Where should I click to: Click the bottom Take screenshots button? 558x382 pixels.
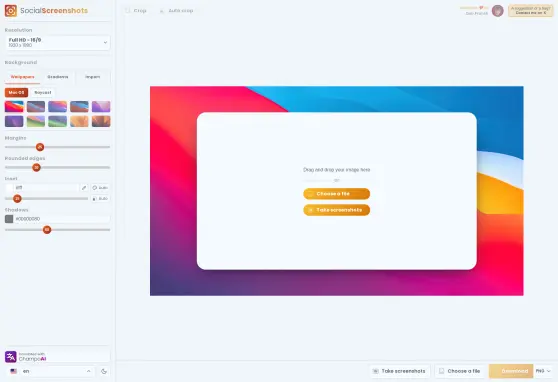(399, 371)
